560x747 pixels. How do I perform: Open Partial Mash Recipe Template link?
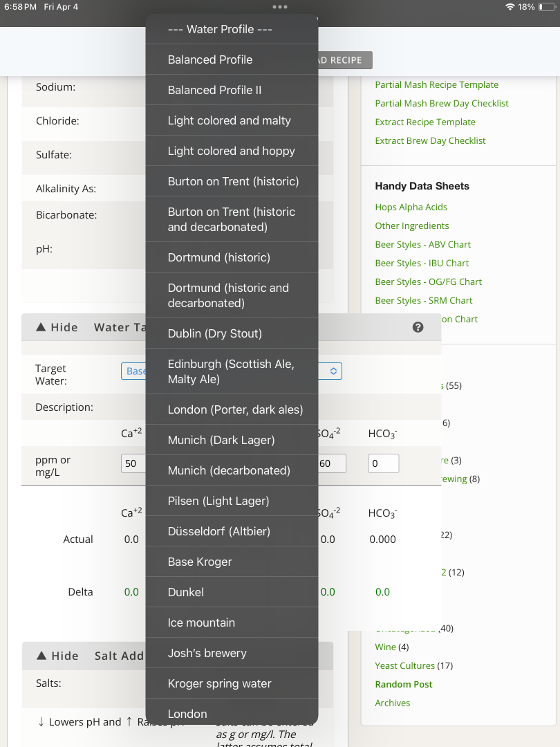[437, 85]
